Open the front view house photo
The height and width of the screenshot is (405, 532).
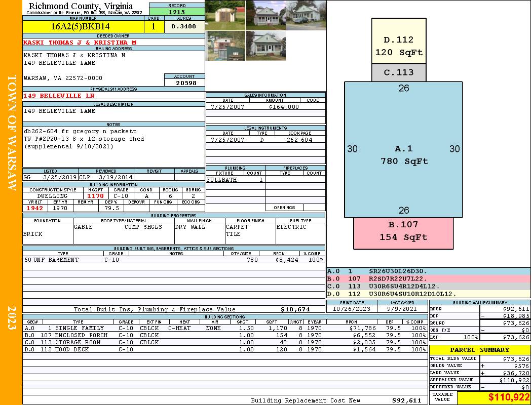point(265,15)
